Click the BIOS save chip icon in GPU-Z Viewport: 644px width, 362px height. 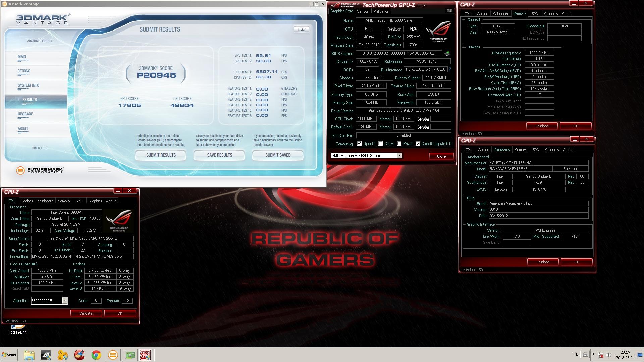pos(447,53)
